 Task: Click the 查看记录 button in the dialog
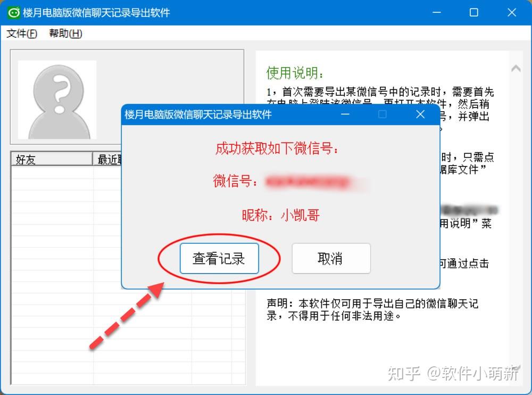tap(219, 258)
